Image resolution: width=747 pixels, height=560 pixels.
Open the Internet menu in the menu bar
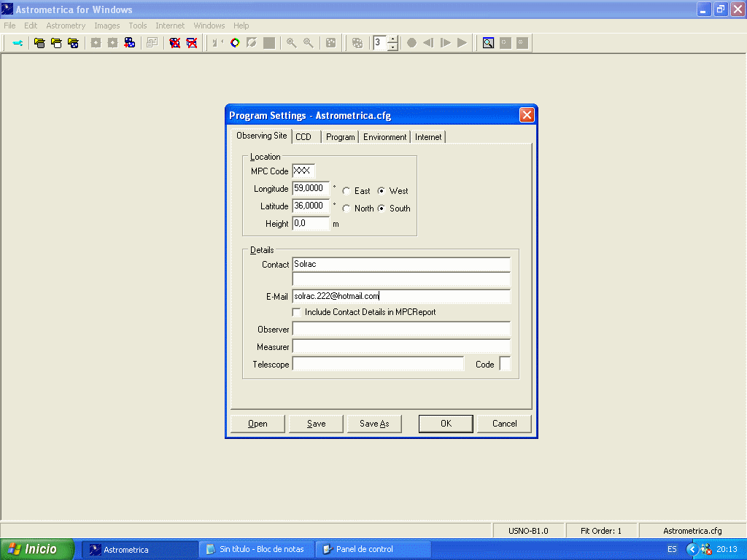pyautogui.click(x=169, y=26)
